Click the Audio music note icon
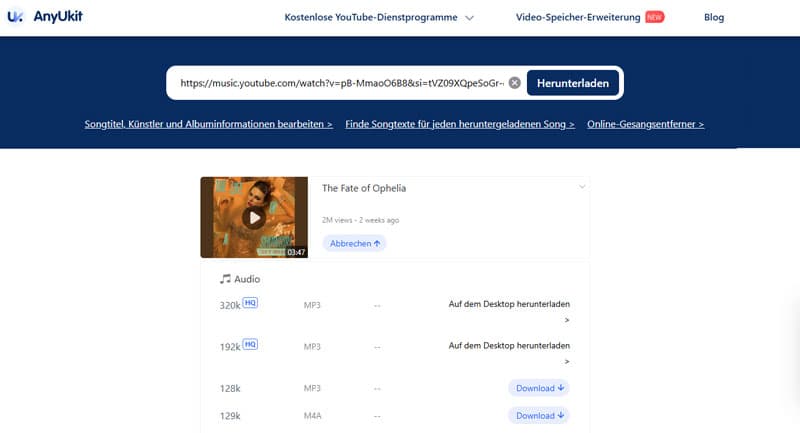Viewport: 800px width, 433px height. click(x=225, y=279)
